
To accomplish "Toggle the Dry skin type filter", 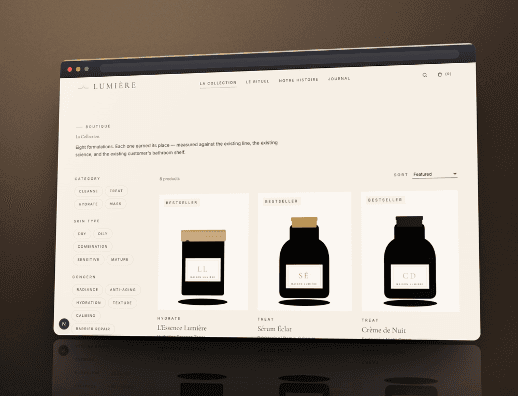I will 82,234.
